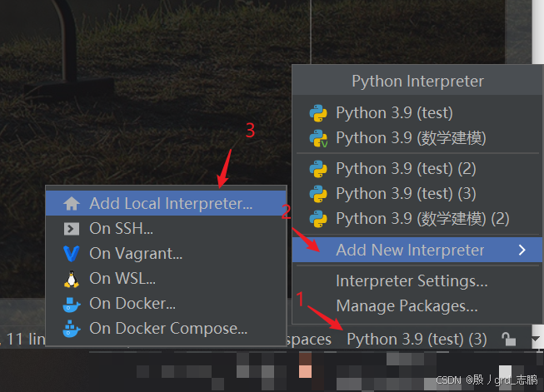Viewport: 544px width, 392px height.
Task: Click the terminal icon beside On SSH
Action: tap(72, 229)
